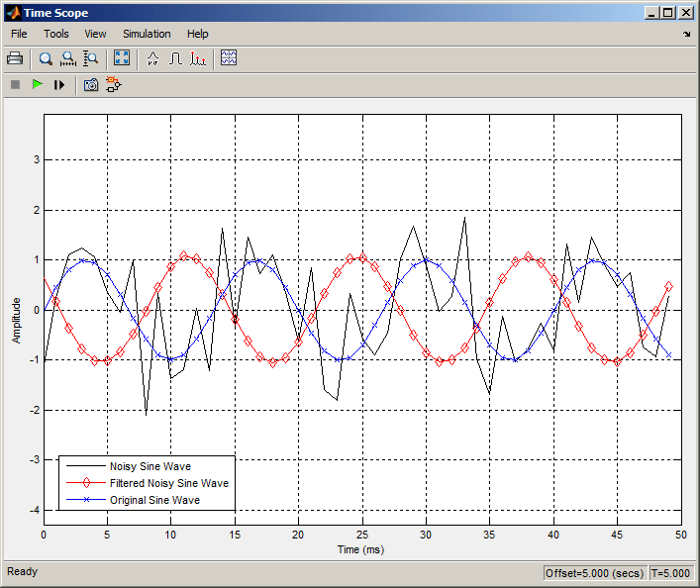
Task: Click the Offset=5.000 status field
Action: click(593, 573)
